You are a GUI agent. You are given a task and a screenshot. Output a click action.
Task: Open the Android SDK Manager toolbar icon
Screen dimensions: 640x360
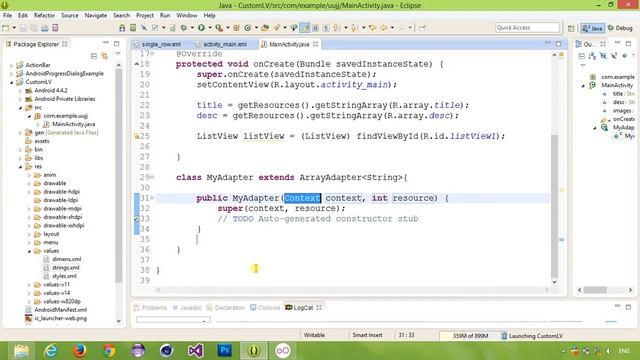point(122,28)
